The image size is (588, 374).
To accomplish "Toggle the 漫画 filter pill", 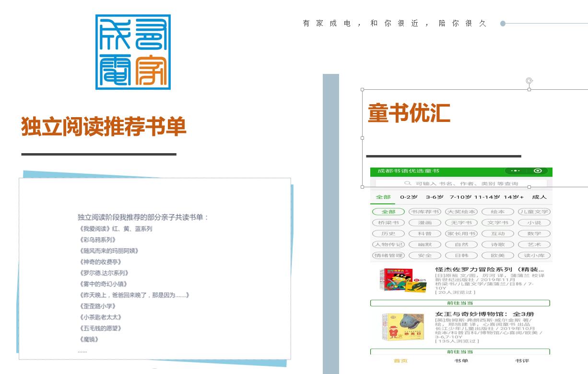I will pos(424,223).
